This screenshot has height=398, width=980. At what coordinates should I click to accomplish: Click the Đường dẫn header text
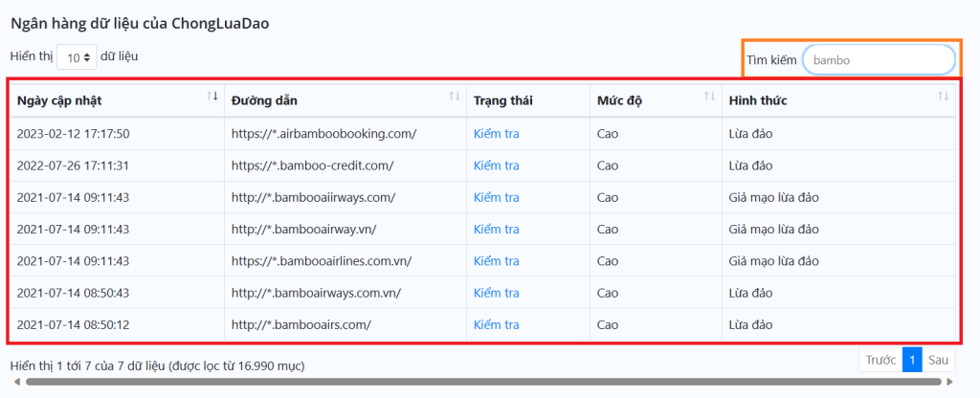coord(264,101)
